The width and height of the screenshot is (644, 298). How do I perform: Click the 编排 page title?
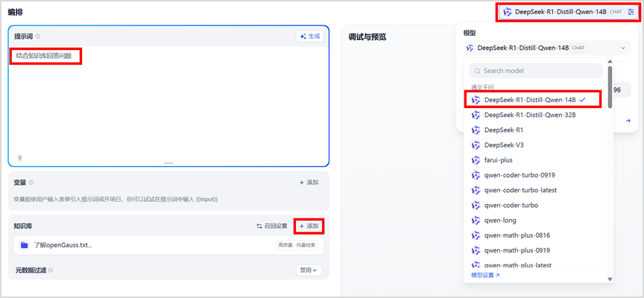[16, 13]
